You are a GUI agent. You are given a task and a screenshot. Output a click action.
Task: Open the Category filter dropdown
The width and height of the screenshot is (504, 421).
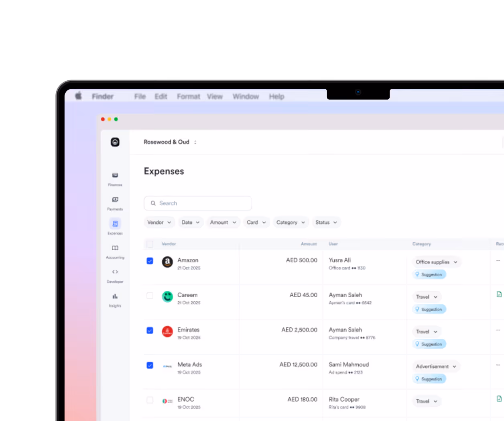291,223
